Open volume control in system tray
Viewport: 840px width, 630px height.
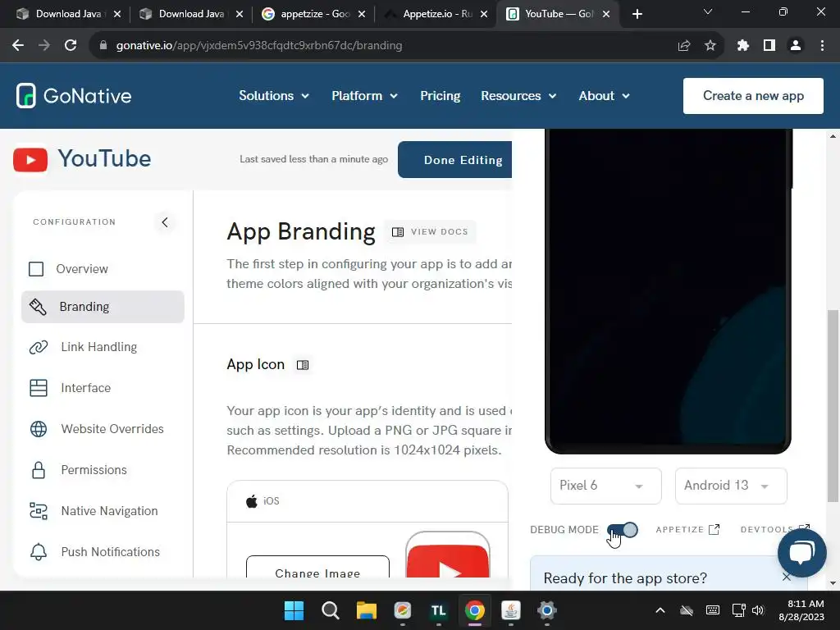[758, 610]
